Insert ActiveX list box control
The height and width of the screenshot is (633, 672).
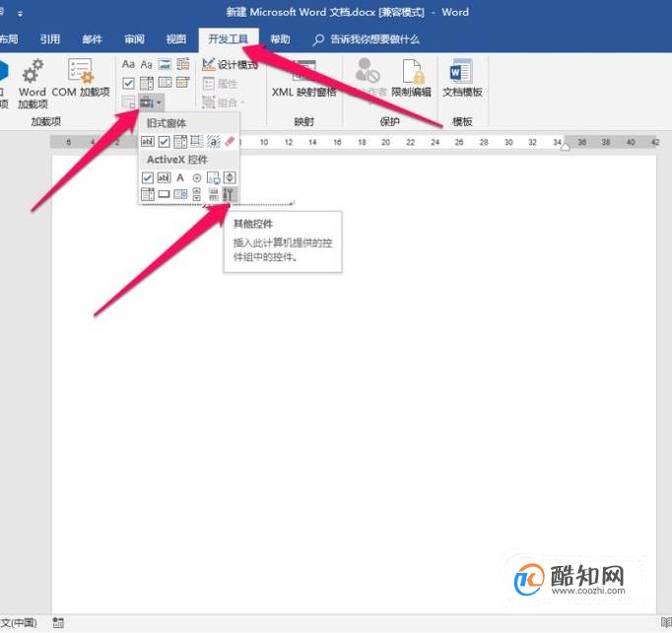180,194
